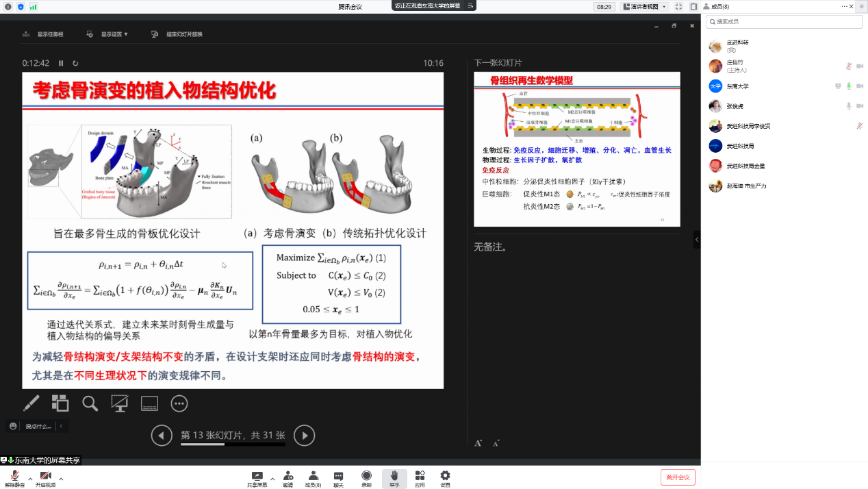Enable camera with 开启视频 control
This screenshot has height=489, width=868.
[x=46, y=477]
